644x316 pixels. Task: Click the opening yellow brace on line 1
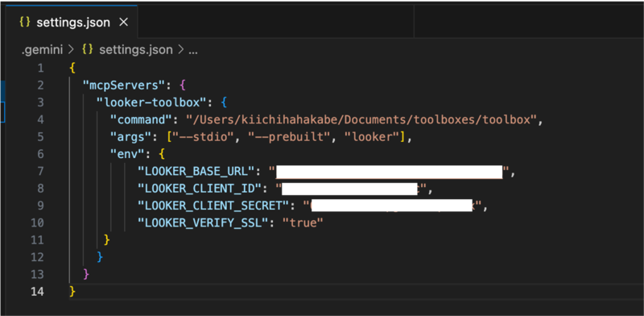pos(72,69)
